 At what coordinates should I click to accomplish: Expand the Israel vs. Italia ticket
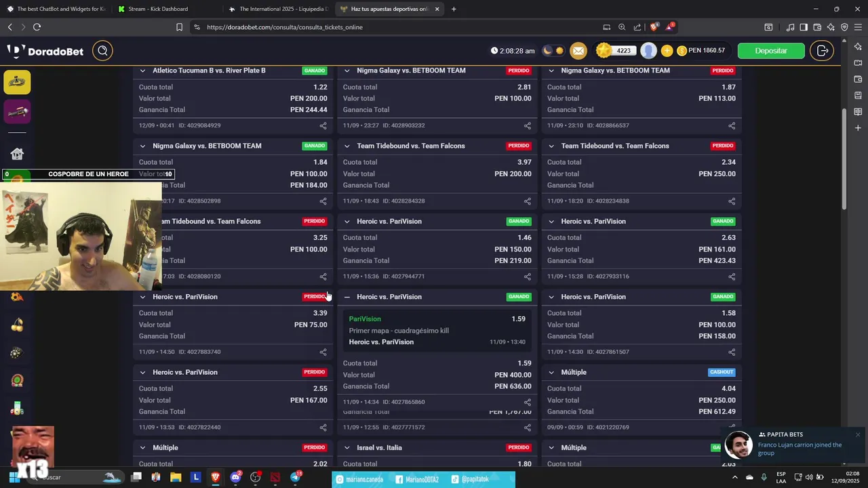point(347,448)
